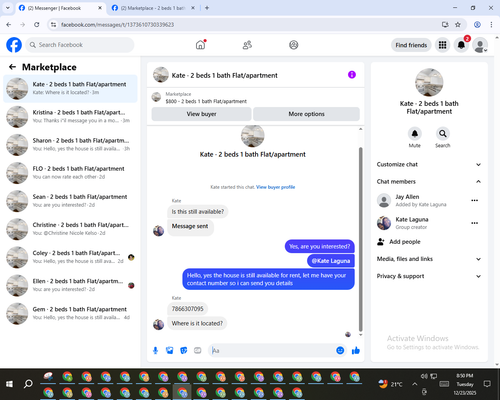Open the tab search dropdown arrow
The height and width of the screenshot is (400, 500).
coord(8,8)
